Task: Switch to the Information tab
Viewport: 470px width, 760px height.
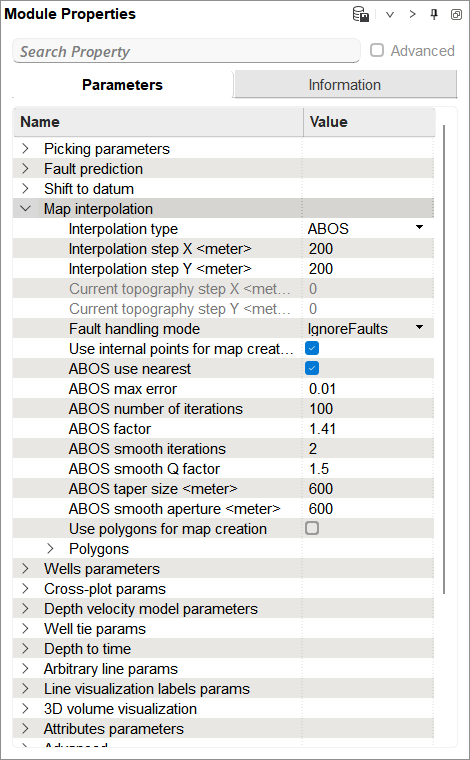Action: 345,84
